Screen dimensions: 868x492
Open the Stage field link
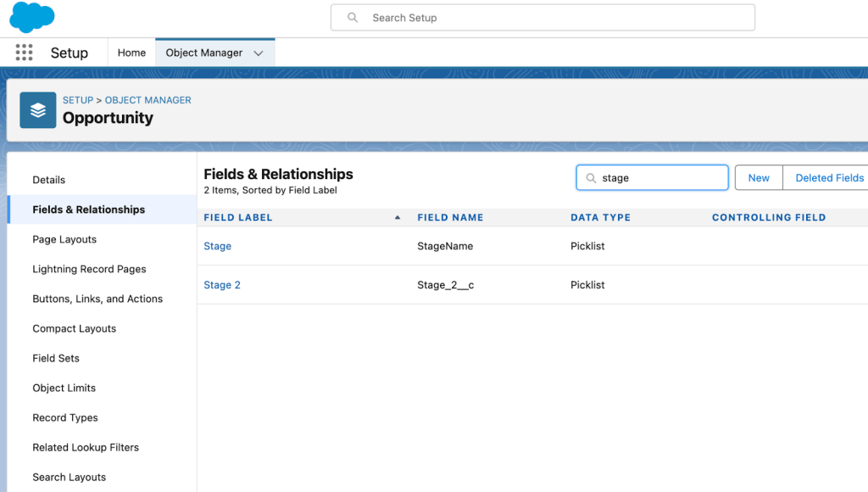[217, 246]
